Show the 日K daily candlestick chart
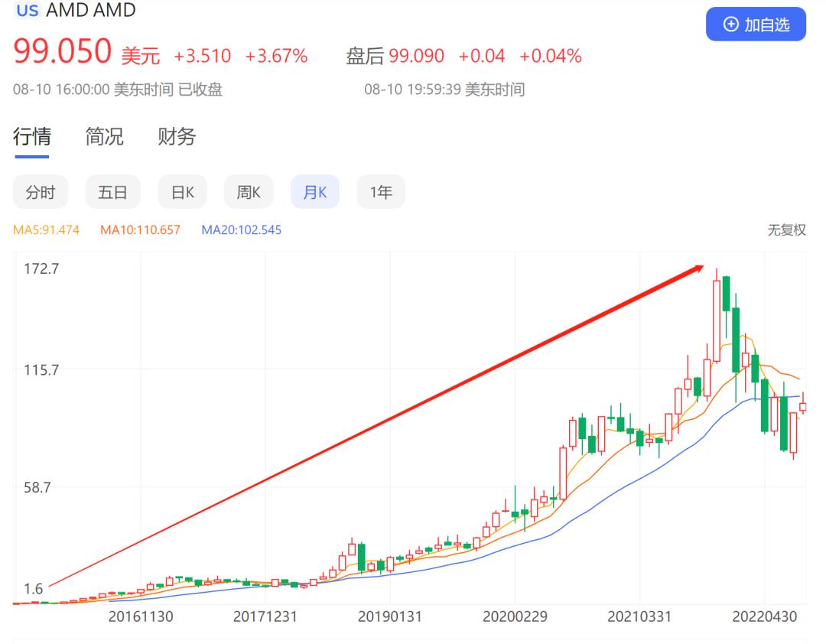Screen dimensions: 826x644 click(x=182, y=192)
